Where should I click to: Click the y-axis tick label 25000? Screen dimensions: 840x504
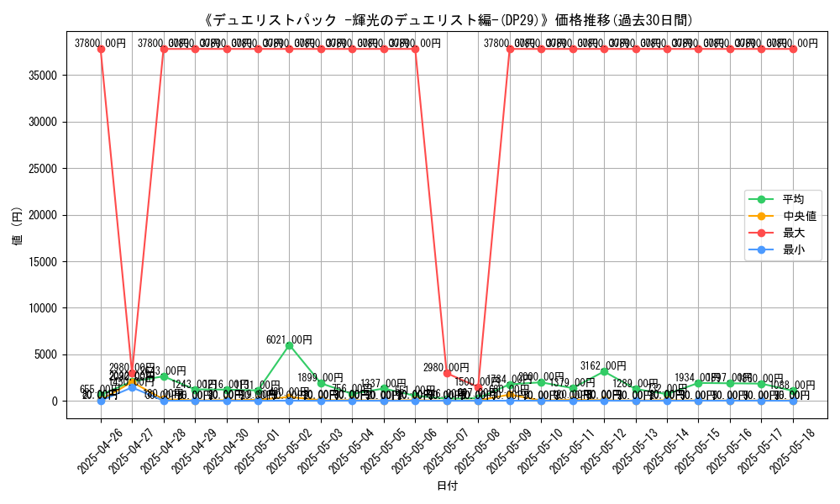click(x=44, y=169)
